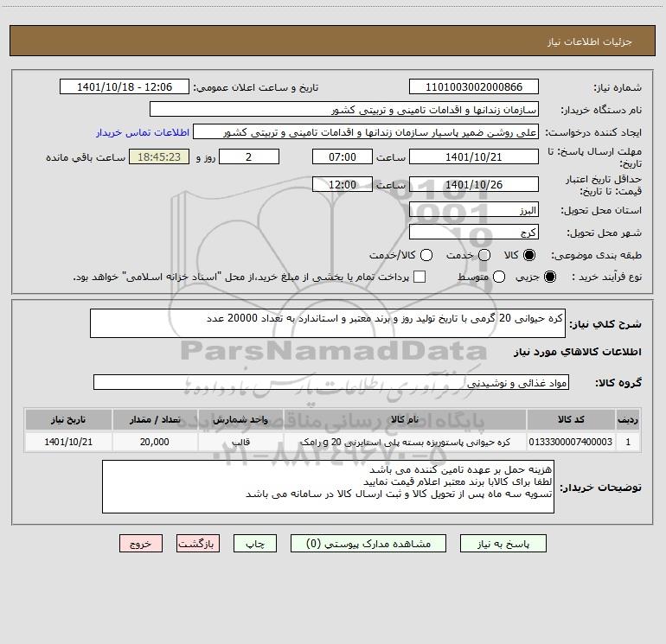
Task: Click the واحد شمارش column header
Action: point(240,419)
